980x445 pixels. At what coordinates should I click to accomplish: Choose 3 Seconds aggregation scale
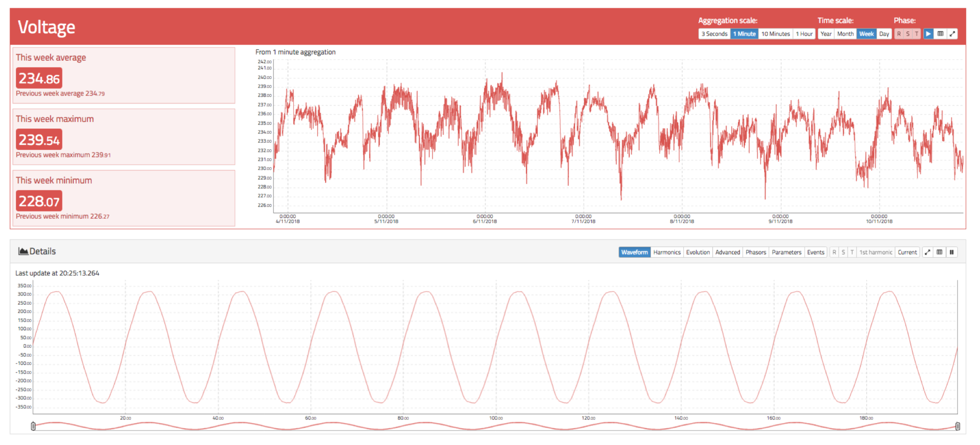pos(714,34)
